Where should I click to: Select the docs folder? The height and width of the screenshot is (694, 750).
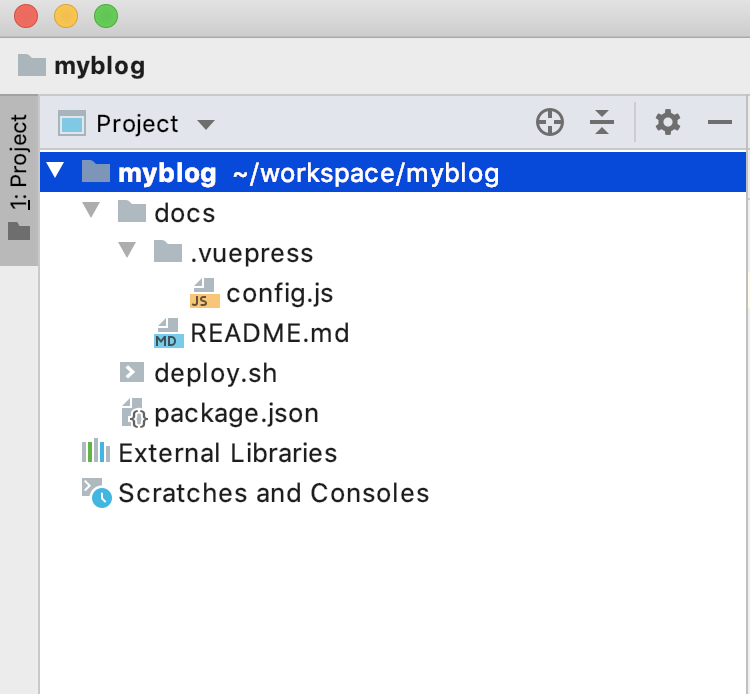392,213
